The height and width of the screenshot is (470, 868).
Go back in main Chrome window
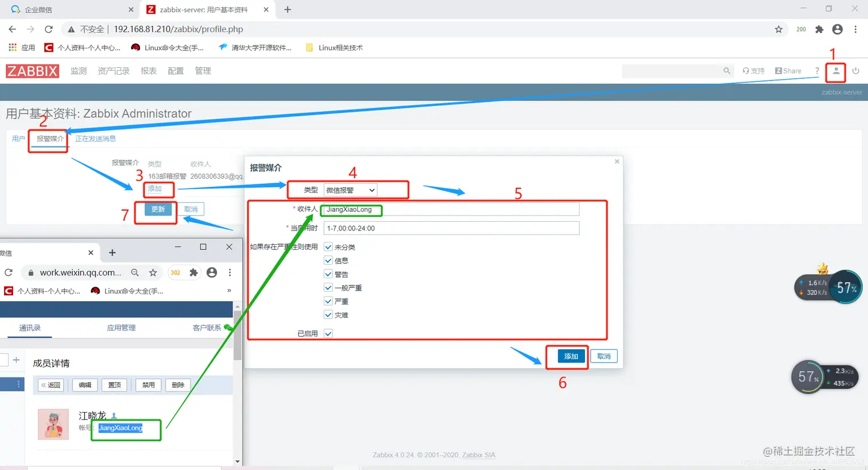pos(12,29)
